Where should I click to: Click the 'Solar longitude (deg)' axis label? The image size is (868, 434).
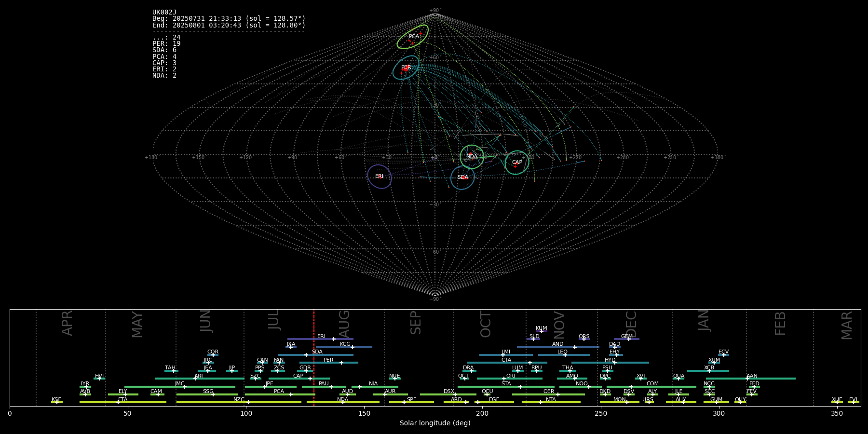click(435, 423)
